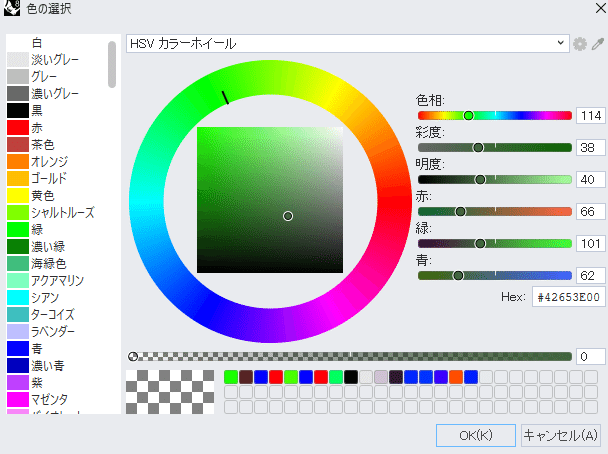The image size is (608, 454).
Task: Pick 濃い緑 from the color list
Action: pos(56,247)
